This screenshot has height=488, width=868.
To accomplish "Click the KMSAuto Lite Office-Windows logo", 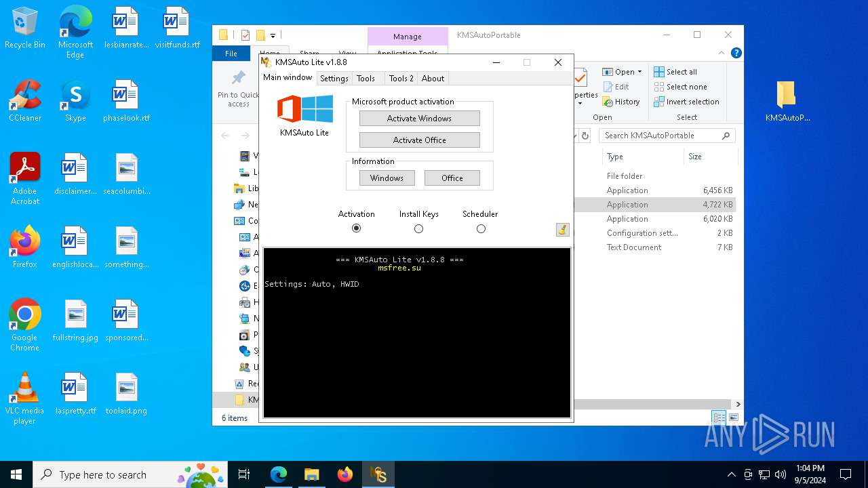I will (304, 109).
